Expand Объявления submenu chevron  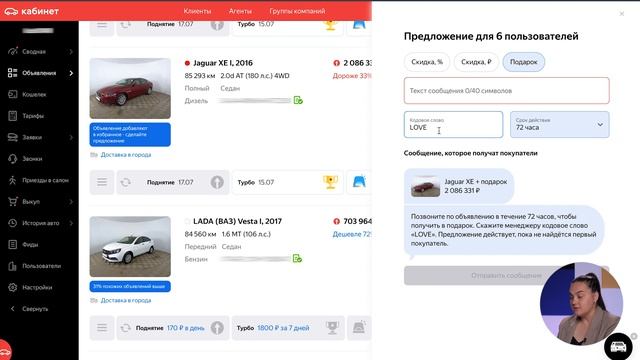(x=71, y=73)
